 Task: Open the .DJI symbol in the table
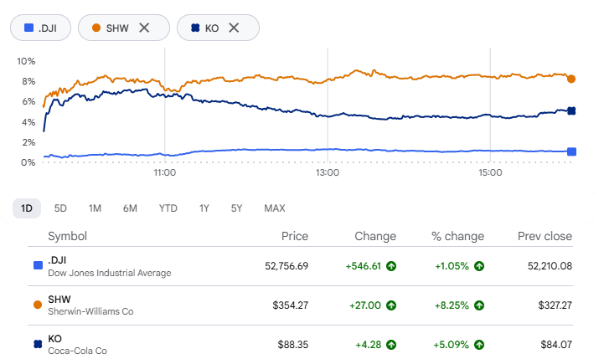(x=57, y=260)
